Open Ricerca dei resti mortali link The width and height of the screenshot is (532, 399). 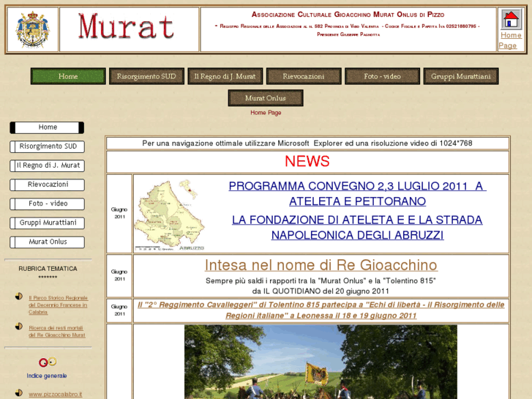point(57,332)
